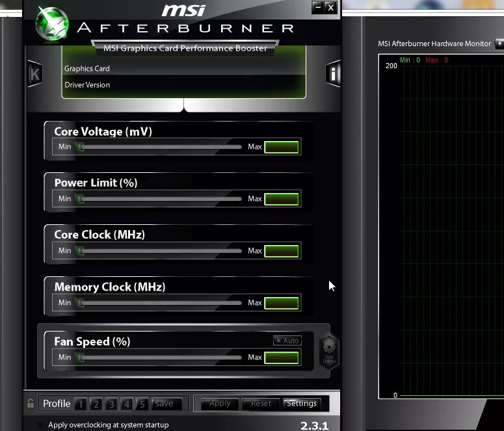Select profile slot 2

tap(96, 404)
